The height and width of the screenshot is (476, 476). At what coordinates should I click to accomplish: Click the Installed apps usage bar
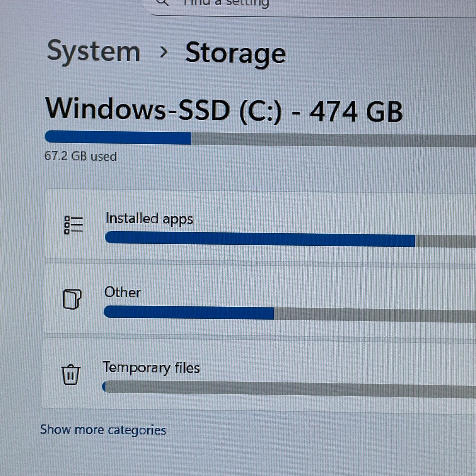(260, 239)
